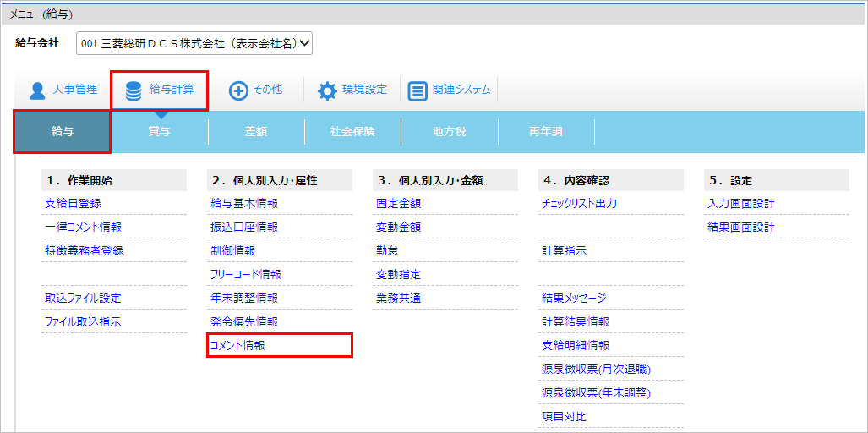Screen dimensions: 868x433
Task: Click the 環境設定 gear icon
Action: click(326, 90)
